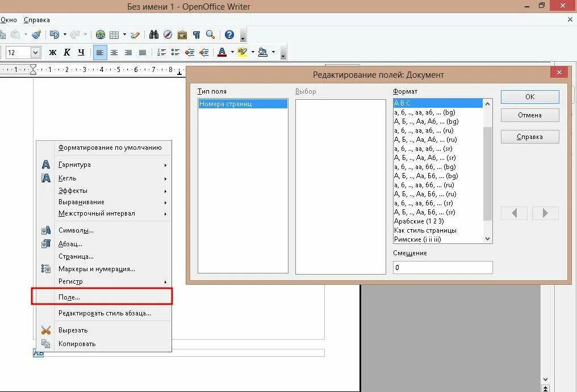This screenshot has width=577, height=392.
Task: Choose Страница... from context menu
Action: point(104,256)
